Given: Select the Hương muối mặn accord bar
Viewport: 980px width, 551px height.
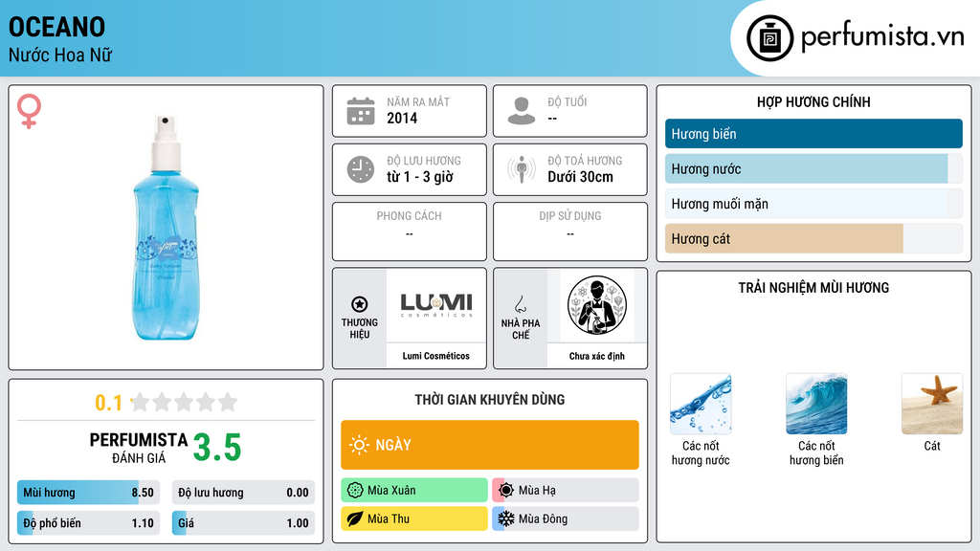Looking at the screenshot, I should pos(813,204).
